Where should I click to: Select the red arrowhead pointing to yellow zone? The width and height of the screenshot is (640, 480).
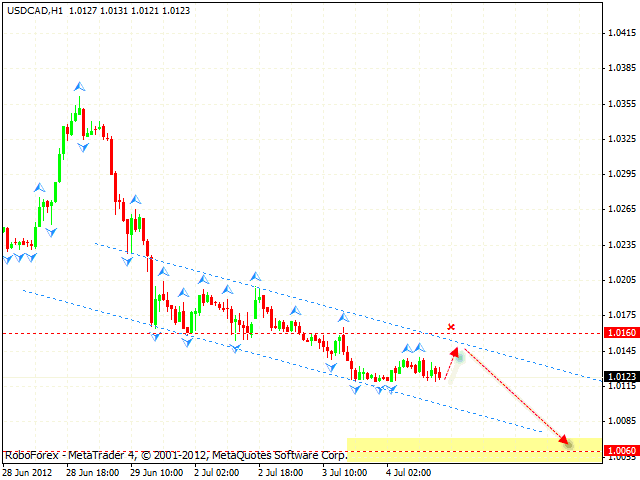565,439
